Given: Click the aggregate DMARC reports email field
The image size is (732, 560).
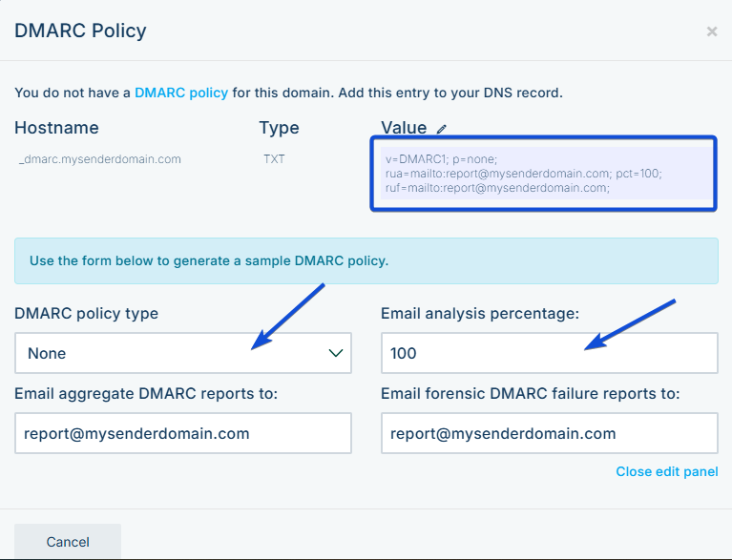Looking at the screenshot, I should tap(183, 433).
